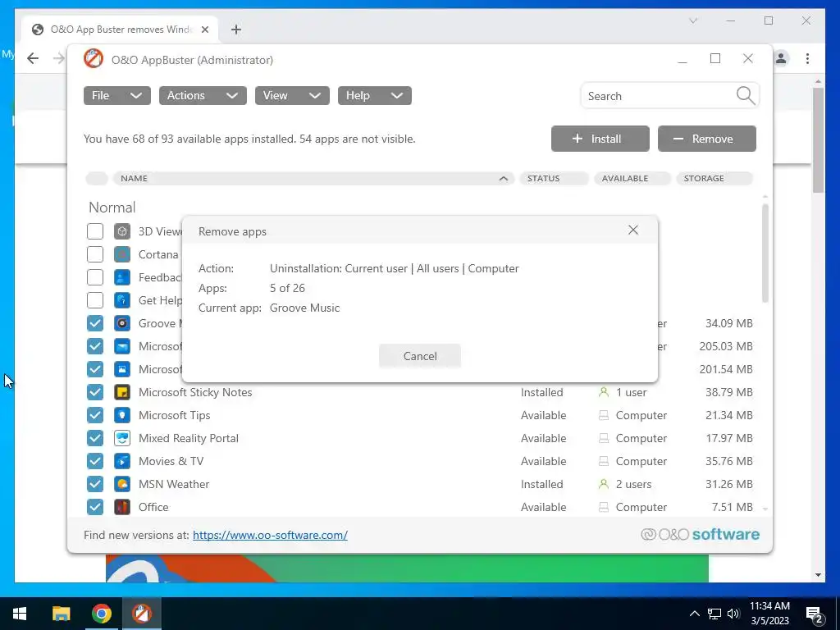
Task: Click Chrome page vertical scrollbar thumb
Action: point(818,140)
